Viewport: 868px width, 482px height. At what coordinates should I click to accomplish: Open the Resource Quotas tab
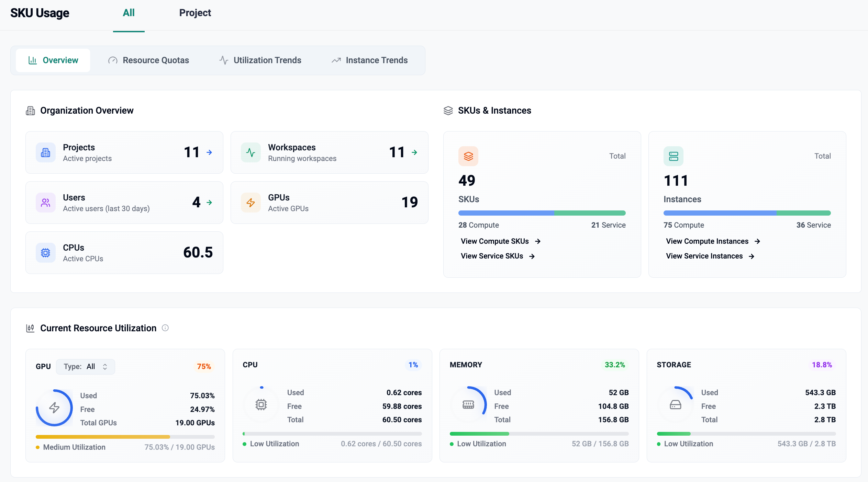(148, 60)
